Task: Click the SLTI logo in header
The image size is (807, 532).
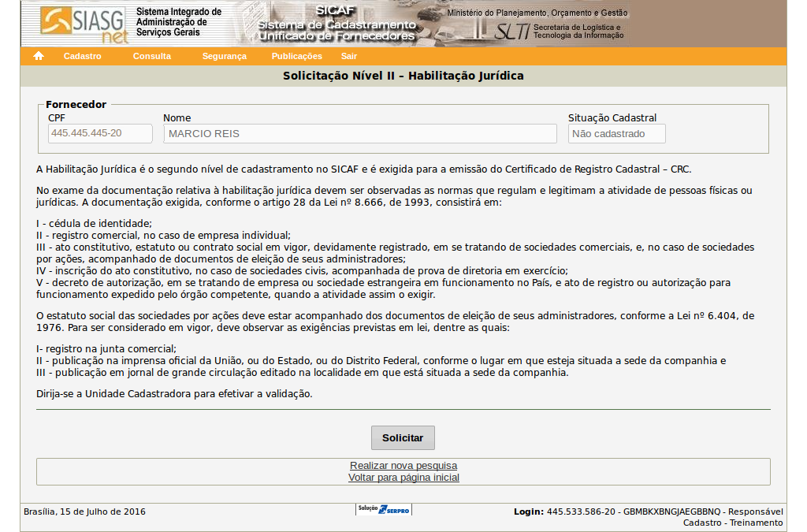Action: tap(511, 32)
